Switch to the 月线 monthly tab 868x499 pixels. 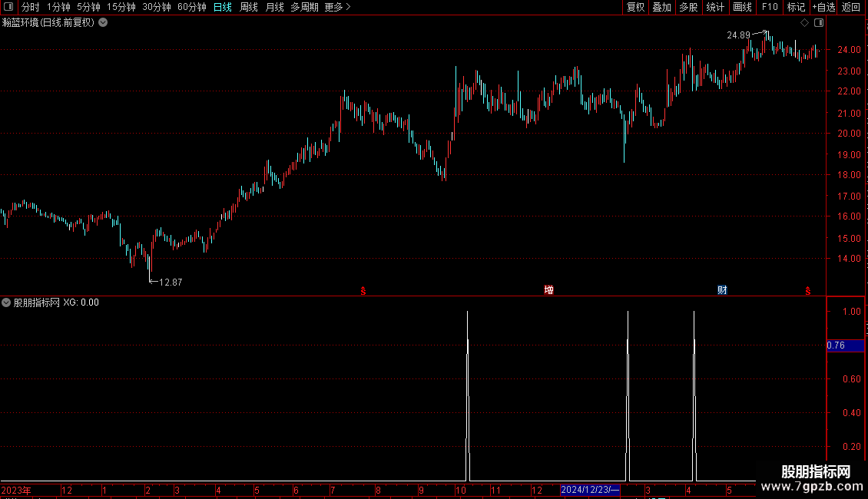coord(274,7)
